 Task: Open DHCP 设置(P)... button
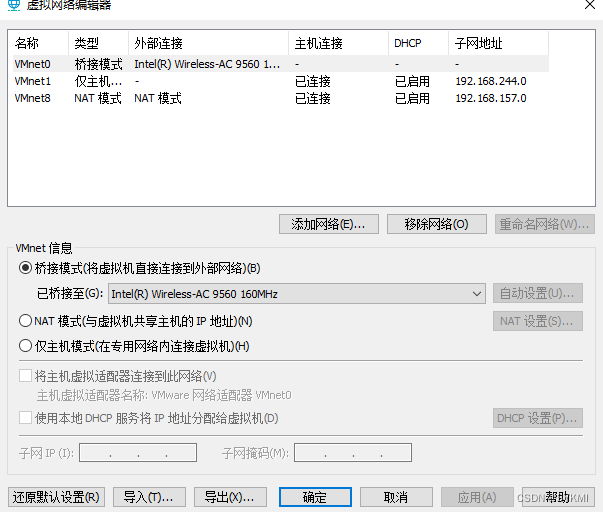coord(538,418)
